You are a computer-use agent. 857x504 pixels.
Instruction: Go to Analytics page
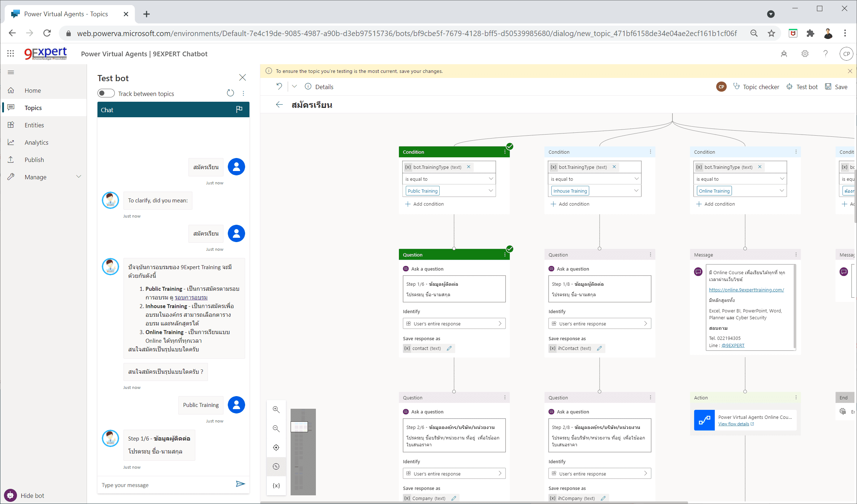pyautogui.click(x=36, y=143)
